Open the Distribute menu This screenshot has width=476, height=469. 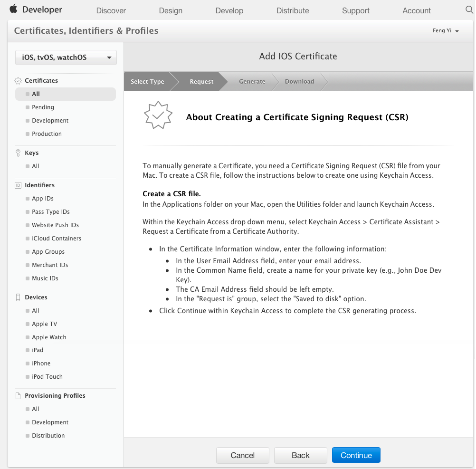tap(292, 10)
